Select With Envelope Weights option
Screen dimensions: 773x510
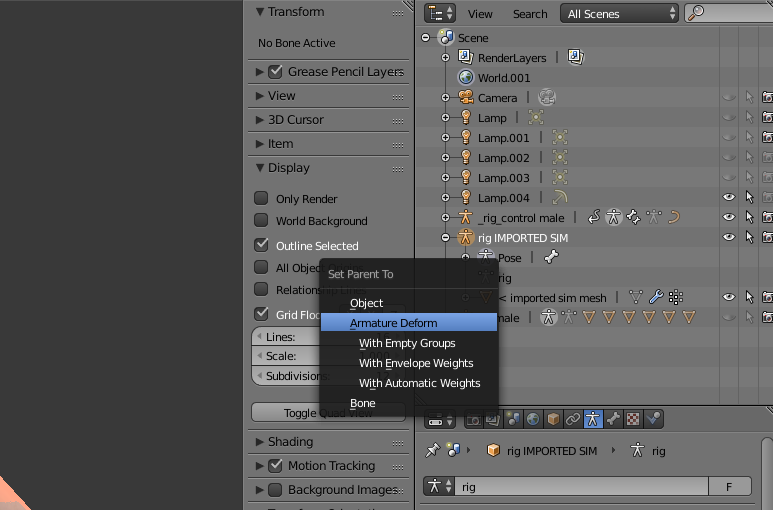[x=409, y=363]
